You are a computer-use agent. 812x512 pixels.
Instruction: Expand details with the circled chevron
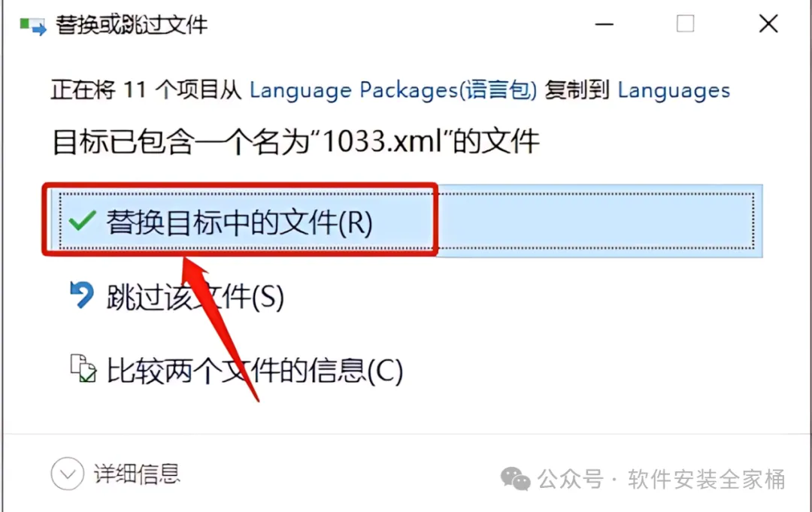tap(68, 474)
